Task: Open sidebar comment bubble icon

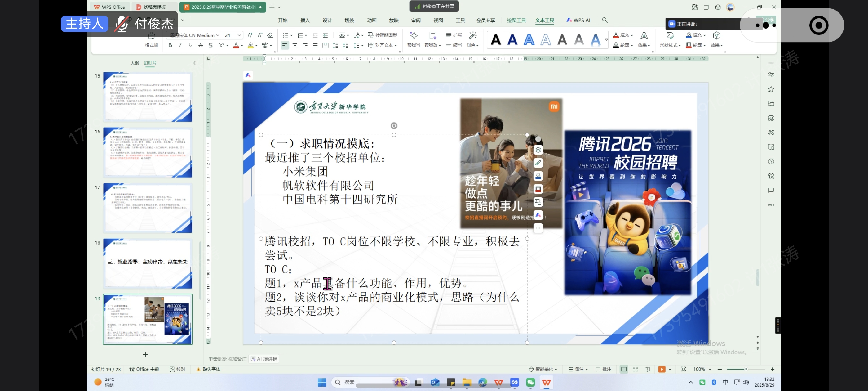Action: 771,190
